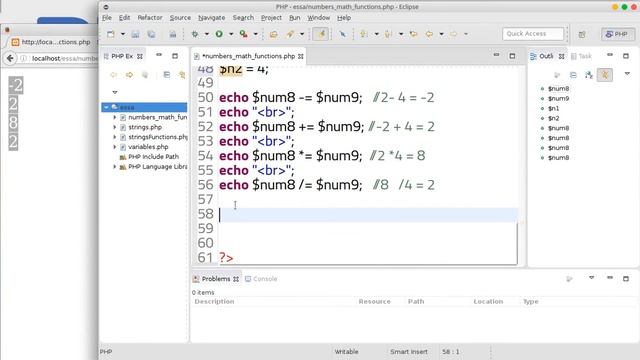
Task: Open the Back history dropdown arrow
Action: (441, 34)
